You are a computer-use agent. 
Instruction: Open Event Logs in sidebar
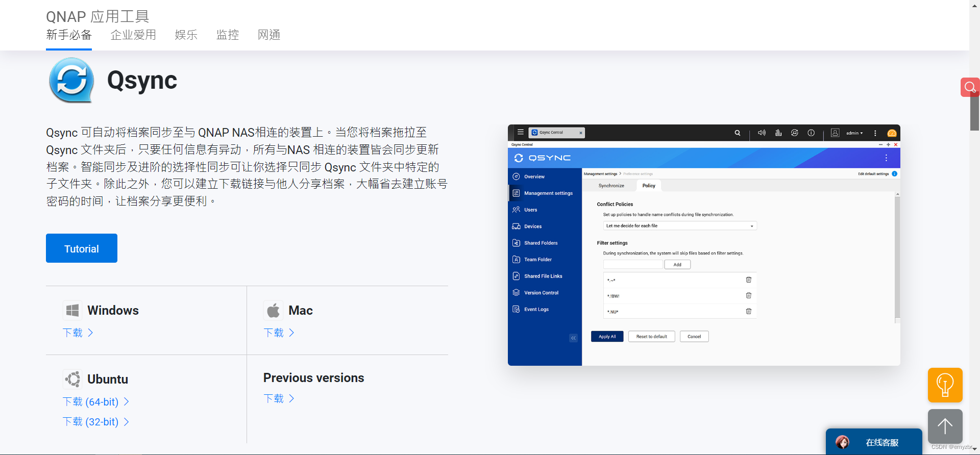click(x=545, y=309)
